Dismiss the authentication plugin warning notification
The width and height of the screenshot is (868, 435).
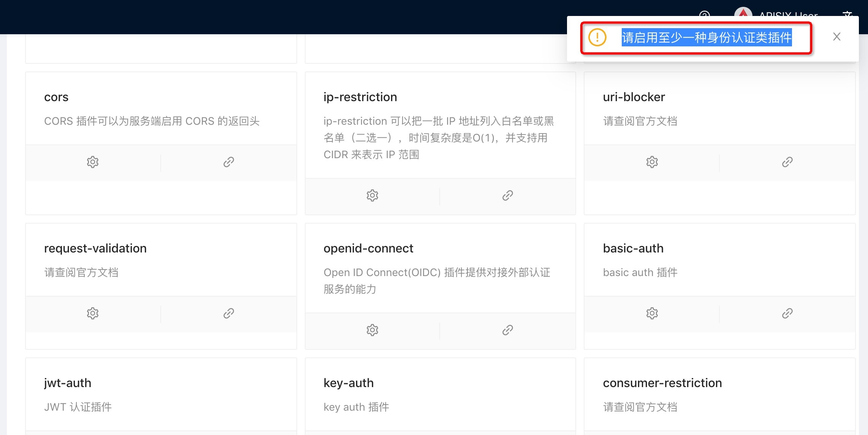(836, 37)
